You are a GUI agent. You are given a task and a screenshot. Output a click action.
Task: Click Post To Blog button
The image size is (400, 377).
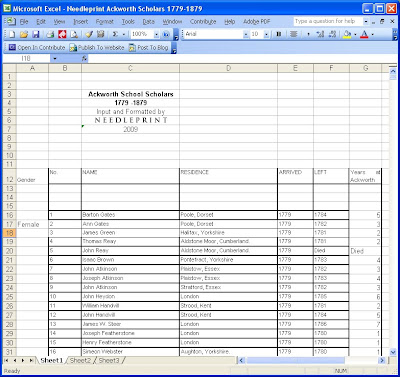click(149, 48)
